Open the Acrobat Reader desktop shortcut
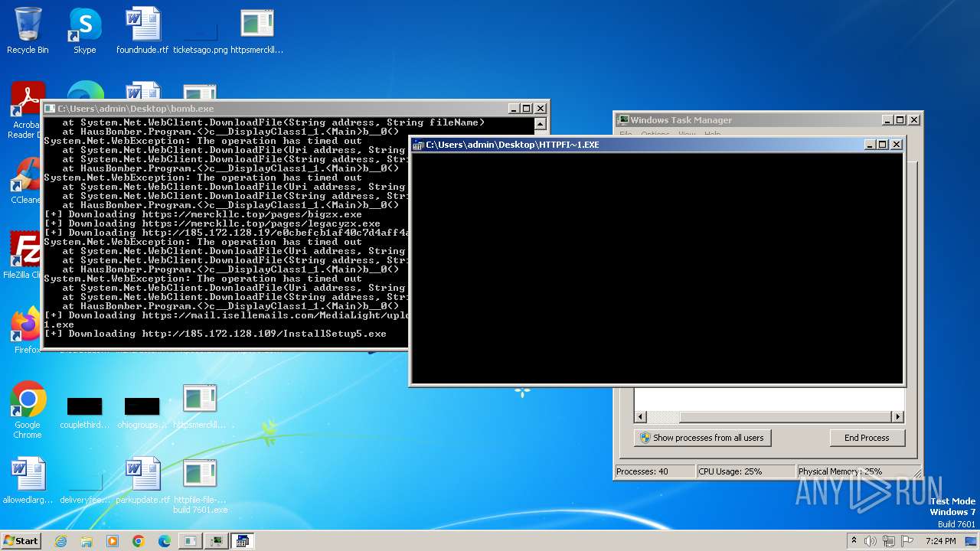Screen dimensions: 980x551 (26, 111)
